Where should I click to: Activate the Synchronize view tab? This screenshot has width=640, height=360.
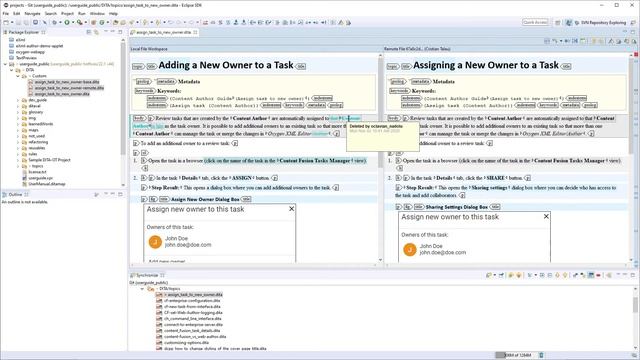pyautogui.click(x=147, y=275)
